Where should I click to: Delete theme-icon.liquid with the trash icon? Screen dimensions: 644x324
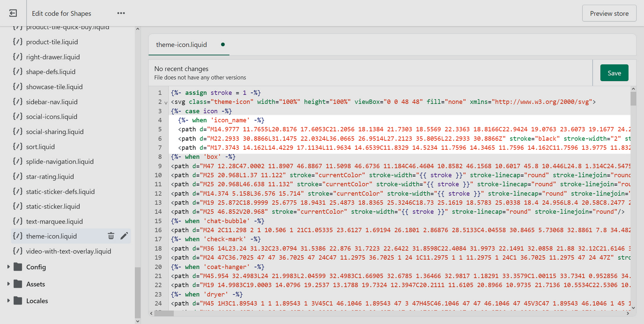tap(111, 236)
